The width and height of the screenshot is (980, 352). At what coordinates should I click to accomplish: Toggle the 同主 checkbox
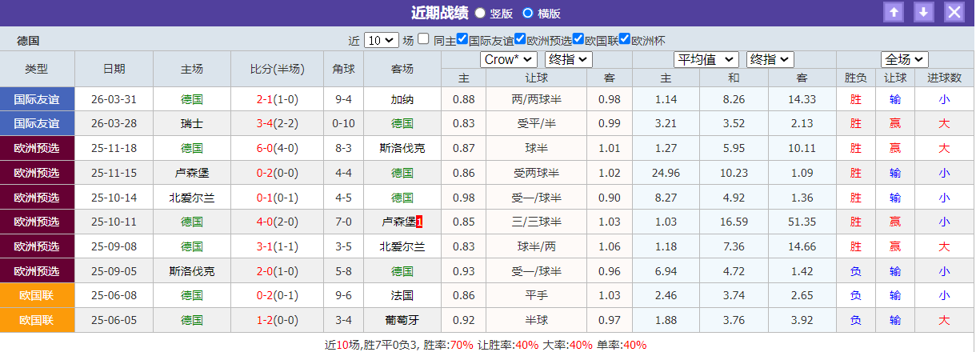424,38
